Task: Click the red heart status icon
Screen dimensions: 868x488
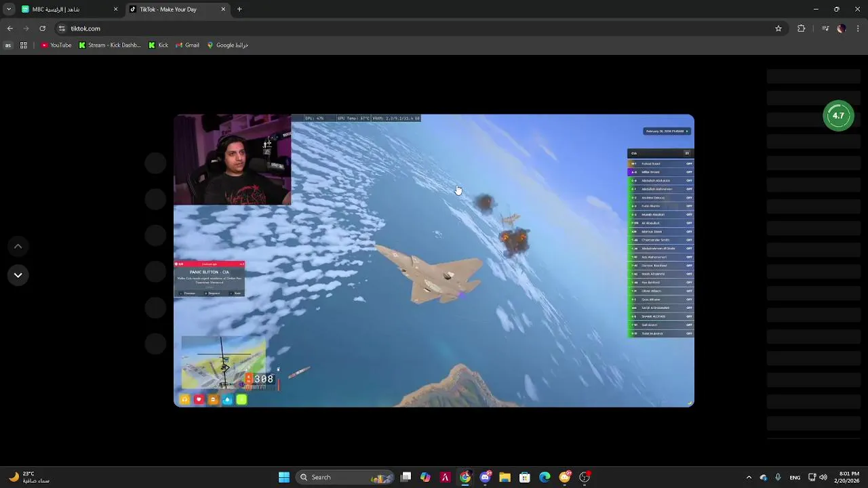Action: pyautogui.click(x=199, y=399)
